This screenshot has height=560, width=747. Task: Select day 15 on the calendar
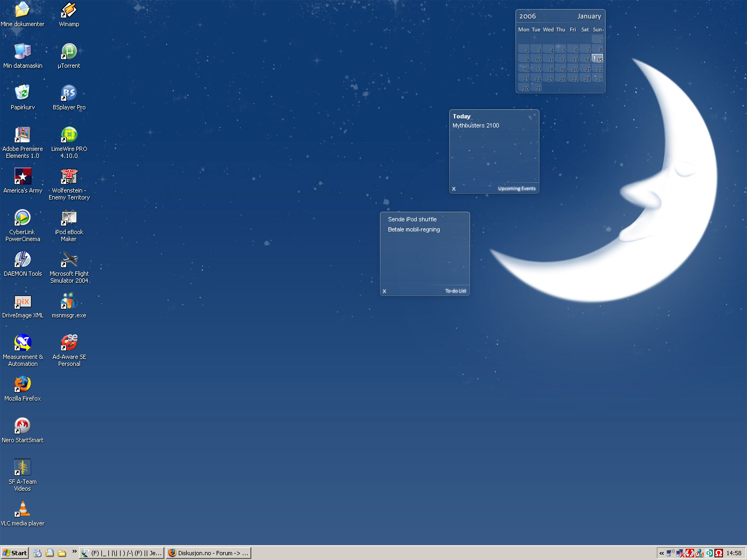pos(598,59)
